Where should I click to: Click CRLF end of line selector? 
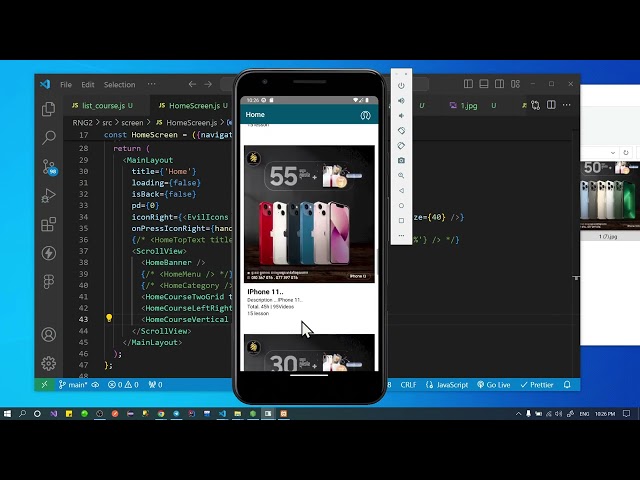coord(408,384)
